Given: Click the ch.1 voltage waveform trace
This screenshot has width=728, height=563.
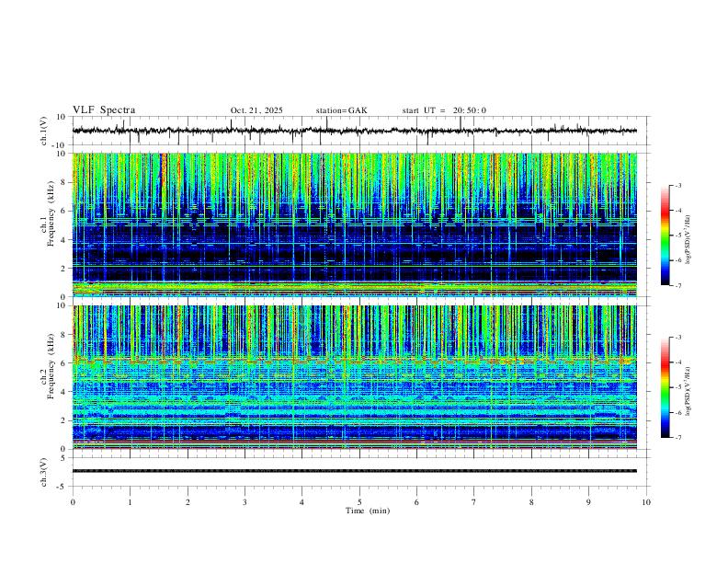Looking at the screenshot, I should pyautogui.click(x=354, y=131).
